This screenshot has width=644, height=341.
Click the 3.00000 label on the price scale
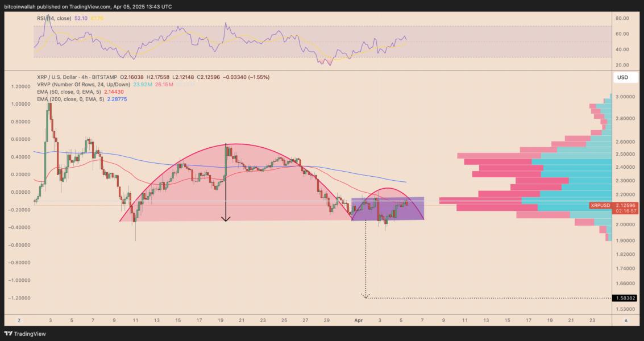626,97
